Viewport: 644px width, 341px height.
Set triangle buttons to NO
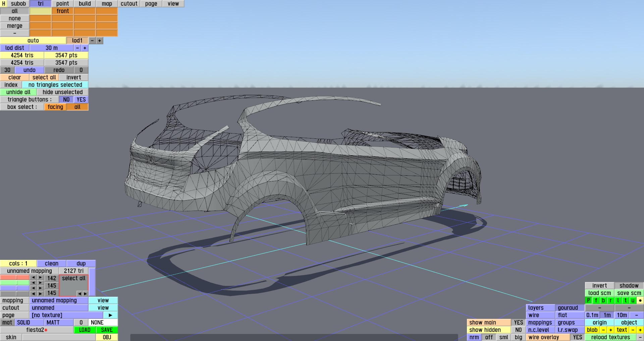click(66, 100)
